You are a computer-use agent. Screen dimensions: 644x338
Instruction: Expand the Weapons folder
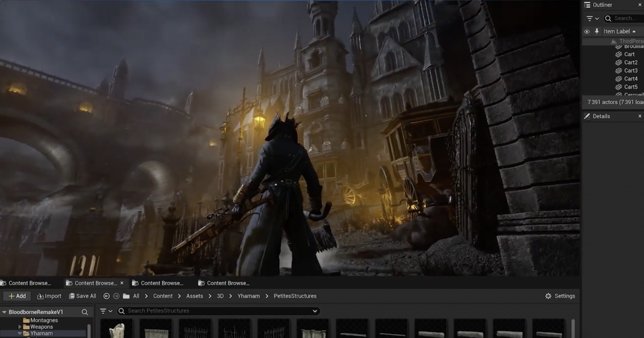[x=20, y=327]
